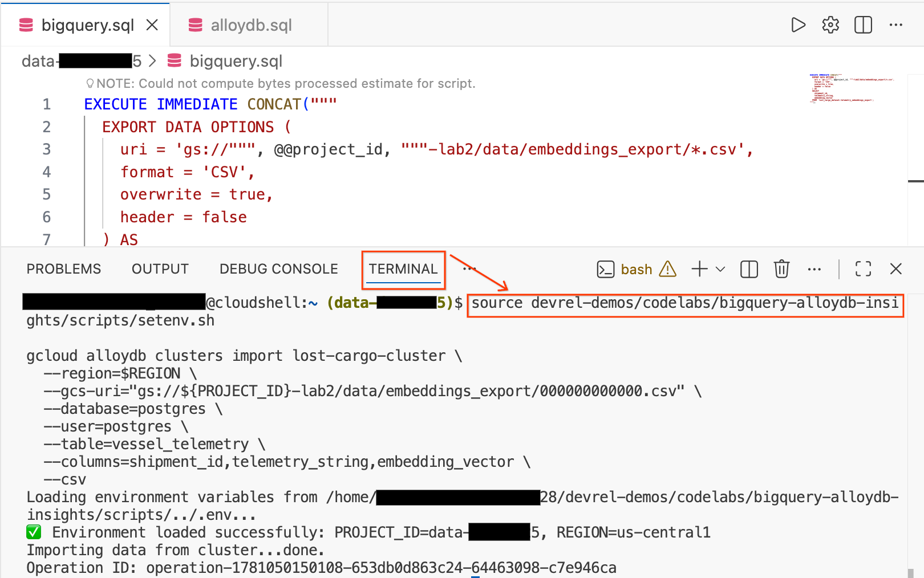Maximize the panel size

coord(864,269)
